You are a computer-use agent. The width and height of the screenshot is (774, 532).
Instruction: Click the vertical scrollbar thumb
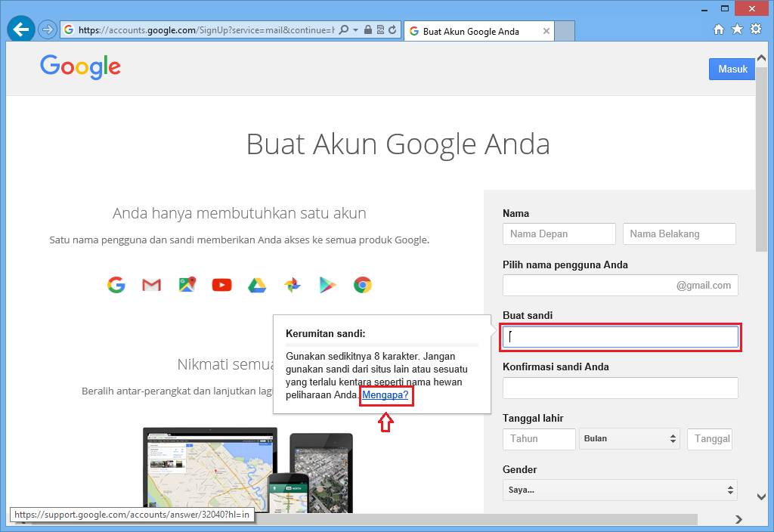(x=762, y=158)
